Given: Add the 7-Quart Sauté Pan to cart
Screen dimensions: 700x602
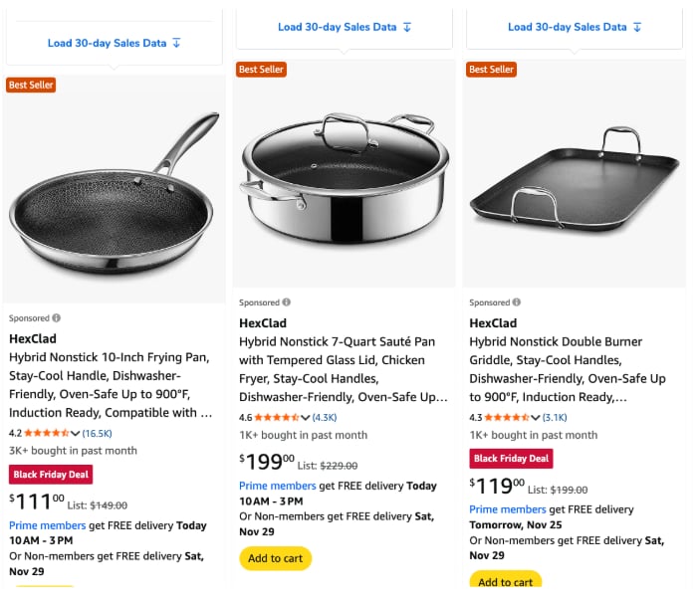Looking at the screenshot, I should tap(275, 558).
